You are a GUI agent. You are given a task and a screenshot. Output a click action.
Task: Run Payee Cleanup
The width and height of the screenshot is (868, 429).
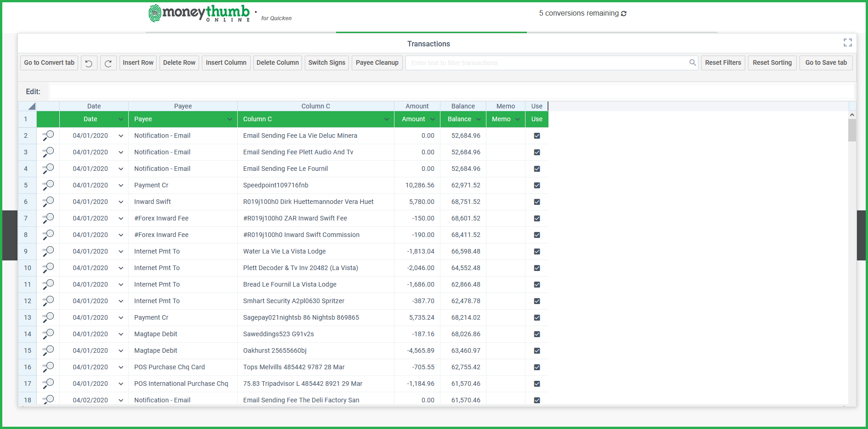pyautogui.click(x=377, y=62)
